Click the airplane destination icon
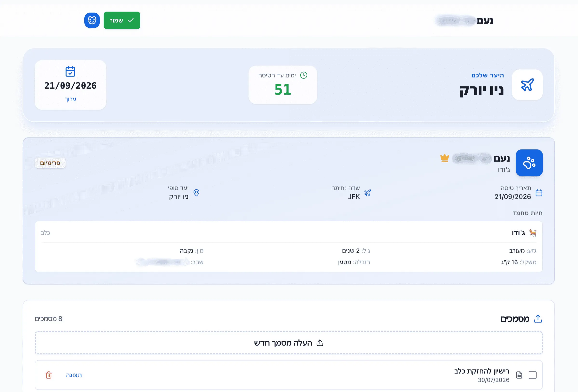 (527, 85)
